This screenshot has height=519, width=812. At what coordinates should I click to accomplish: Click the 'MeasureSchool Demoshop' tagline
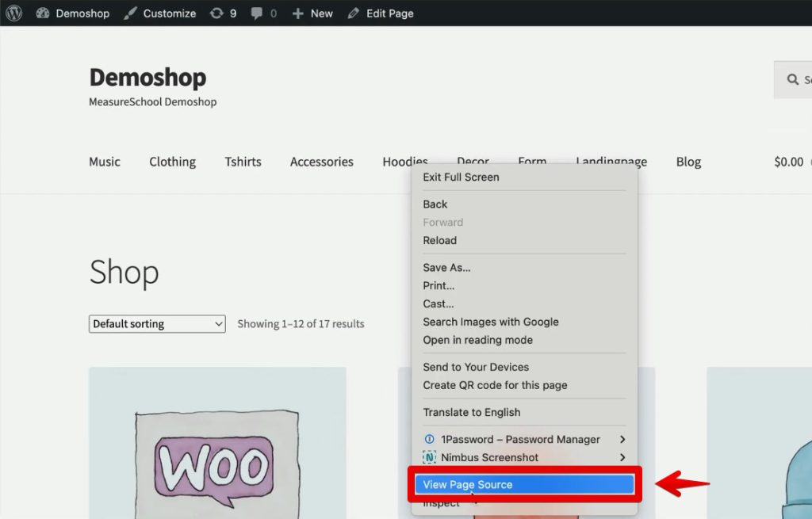pos(153,102)
